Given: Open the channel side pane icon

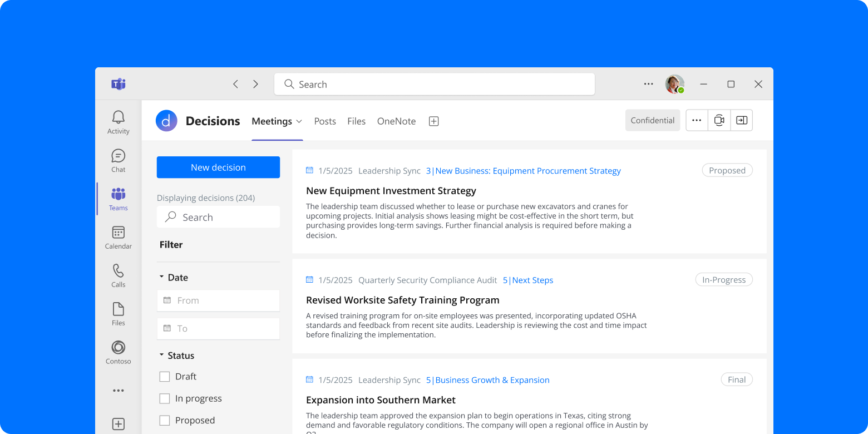Looking at the screenshot, I should [741, 120].
